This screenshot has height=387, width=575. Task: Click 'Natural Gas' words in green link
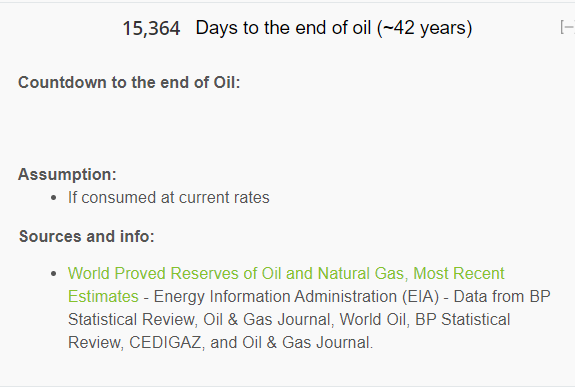(360, 274)
